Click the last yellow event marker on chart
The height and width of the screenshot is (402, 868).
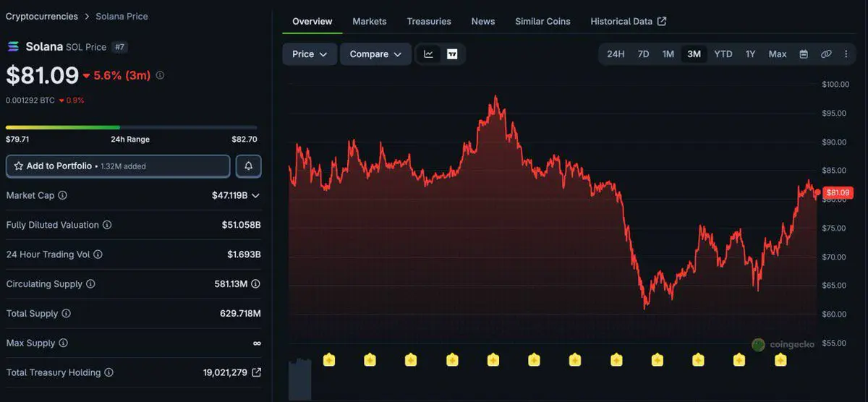780,359
